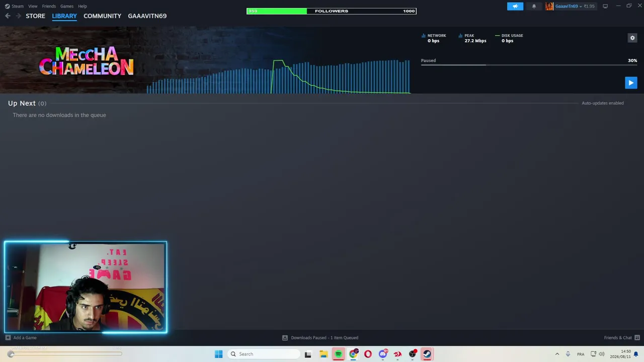Show hidden system tray icons

click(557, 354)
